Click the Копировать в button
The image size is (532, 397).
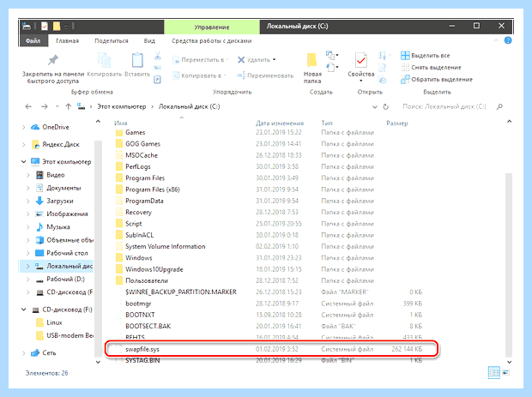click(x=199, y=75)
